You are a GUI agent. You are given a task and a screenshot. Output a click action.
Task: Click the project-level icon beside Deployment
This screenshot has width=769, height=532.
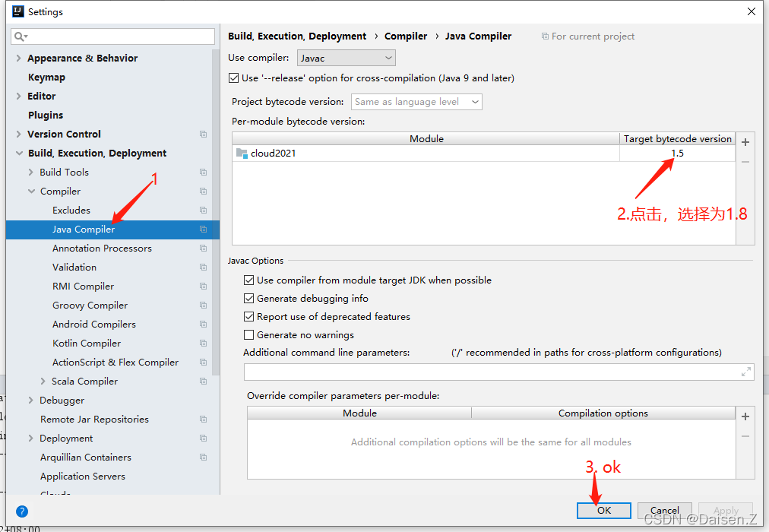tap(203, 438)
